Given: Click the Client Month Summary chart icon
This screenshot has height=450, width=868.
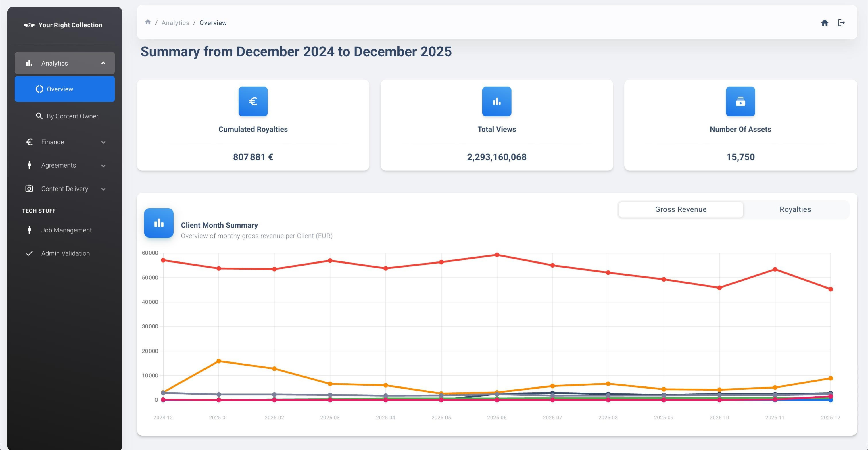Looking at the screenshot, I should [159, 223].
